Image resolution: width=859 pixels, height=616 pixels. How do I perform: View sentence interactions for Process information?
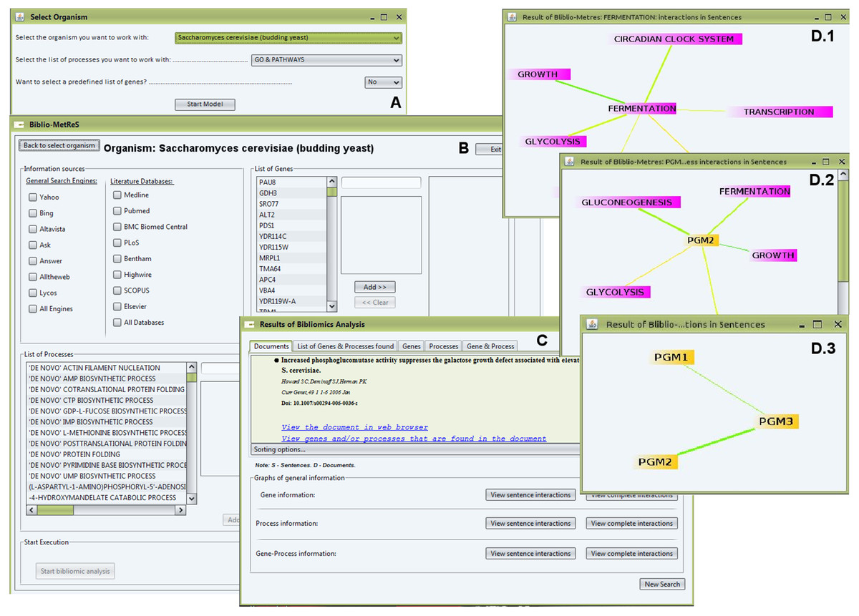pyautogui.click(x=530, y=524)
